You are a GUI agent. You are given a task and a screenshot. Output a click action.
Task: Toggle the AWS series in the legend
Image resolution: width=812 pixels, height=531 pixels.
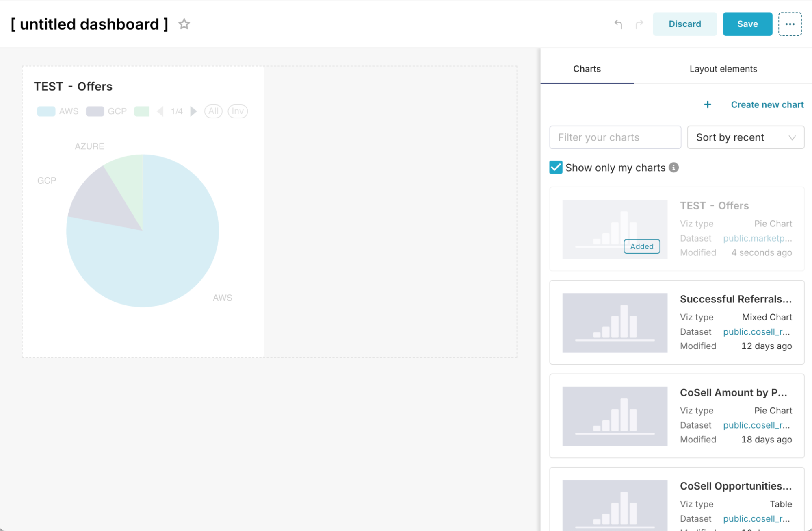[58, 111]
